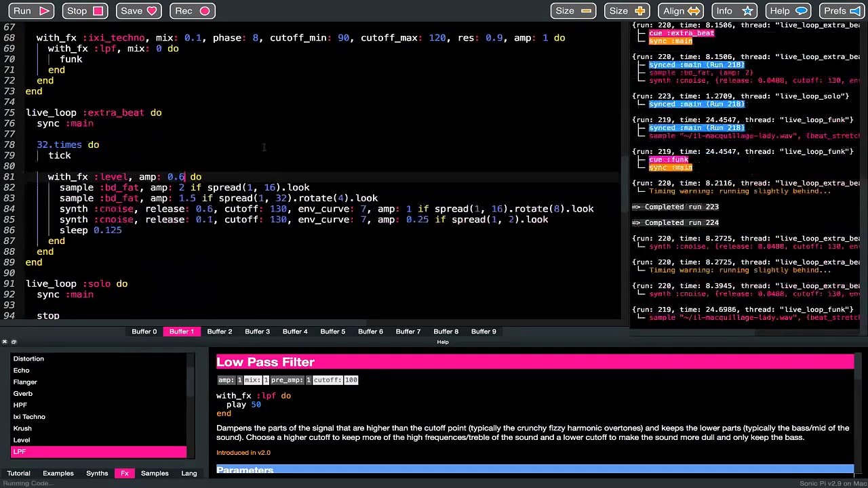This screenshot has height=488, width=868.
Task: Choose Ixi Techno in the Fx list
Action: click(x=98, y=417)
